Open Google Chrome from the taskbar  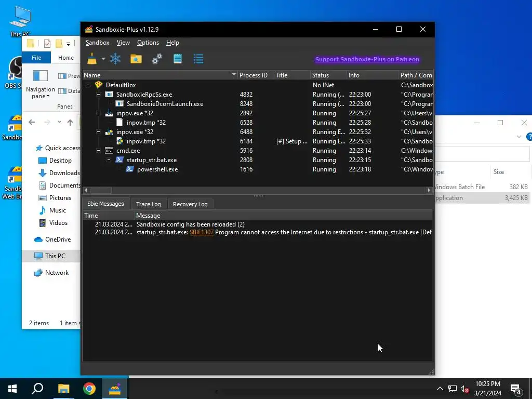click(x=89, y=389)
